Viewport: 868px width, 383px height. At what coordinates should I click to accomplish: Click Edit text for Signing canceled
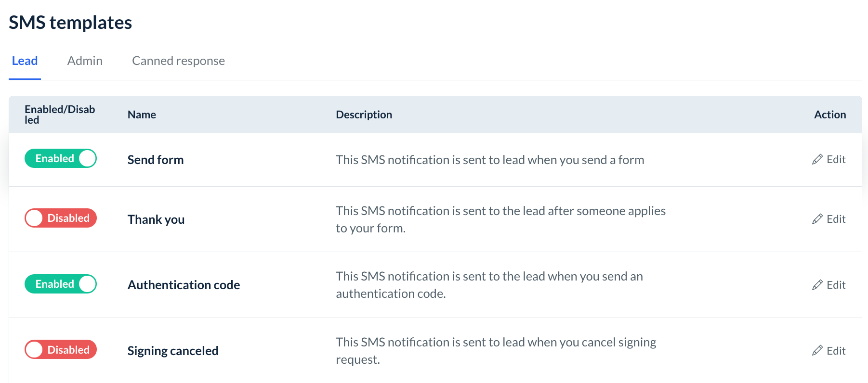pyautogui.click(x=836, y=351)
